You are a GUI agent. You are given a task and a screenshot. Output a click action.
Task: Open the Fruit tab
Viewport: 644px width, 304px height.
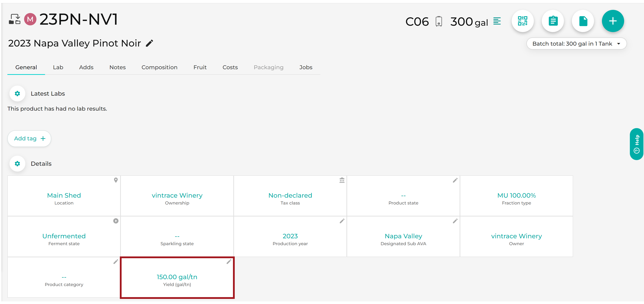(x=200, y=67)
